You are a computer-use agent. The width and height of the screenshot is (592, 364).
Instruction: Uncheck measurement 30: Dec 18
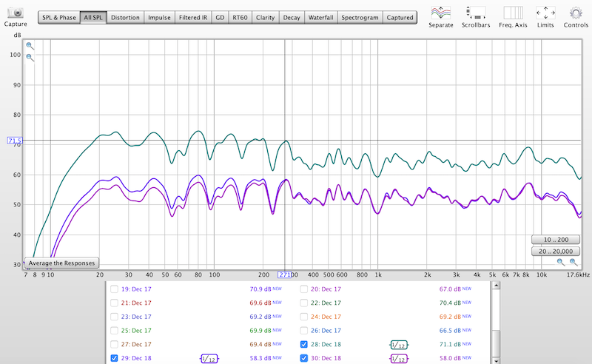(304, 358)
